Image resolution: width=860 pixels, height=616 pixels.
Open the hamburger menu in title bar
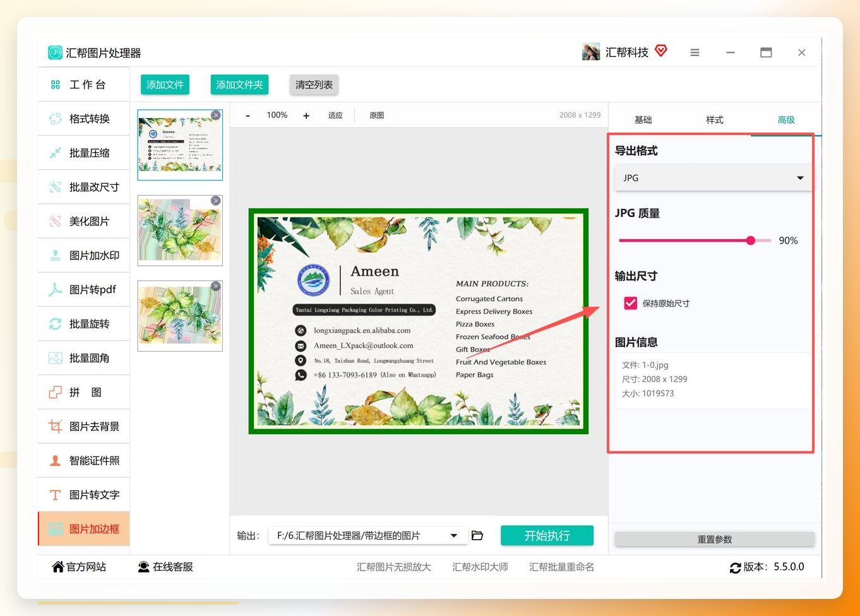coord(695,53)
